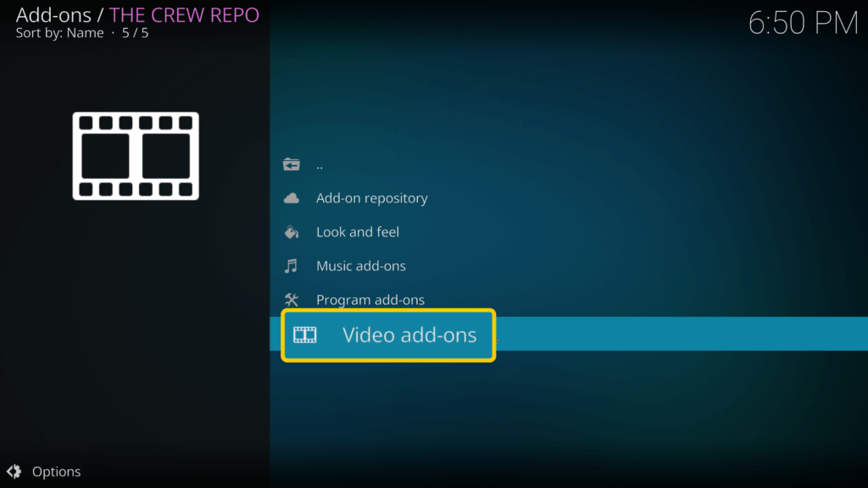Change sorting via the Sort by: Name control
The width and height of the screenshot is (868, 488).
(x=59, y=32)
